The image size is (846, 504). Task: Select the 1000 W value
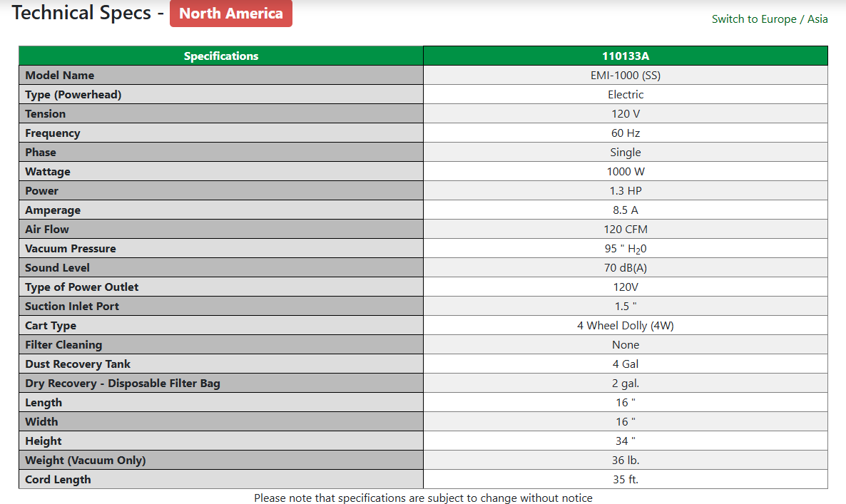626,171
